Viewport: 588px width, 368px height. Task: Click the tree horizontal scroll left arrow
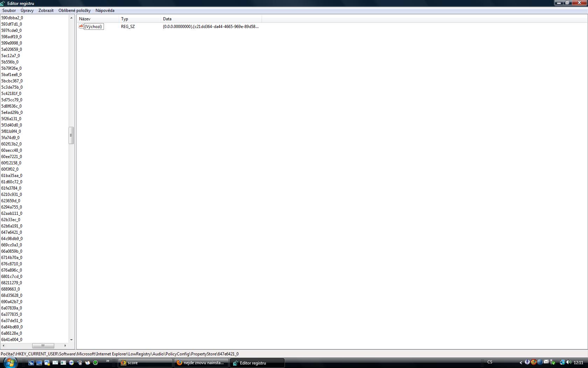[3, 346]
